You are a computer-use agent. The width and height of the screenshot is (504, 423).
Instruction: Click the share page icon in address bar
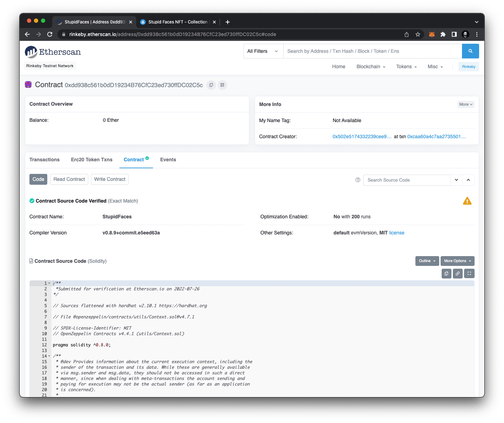(407, 34)
